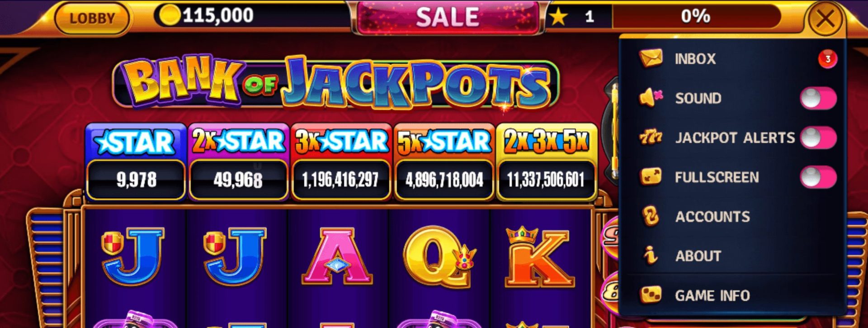Toggle the Fullscreen switch
The height and width of the screenshot is (328, 868).
(x=818, y=177)
